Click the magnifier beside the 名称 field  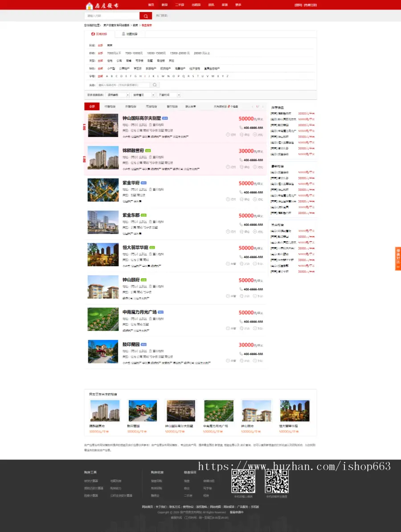(x=155, y=85)
